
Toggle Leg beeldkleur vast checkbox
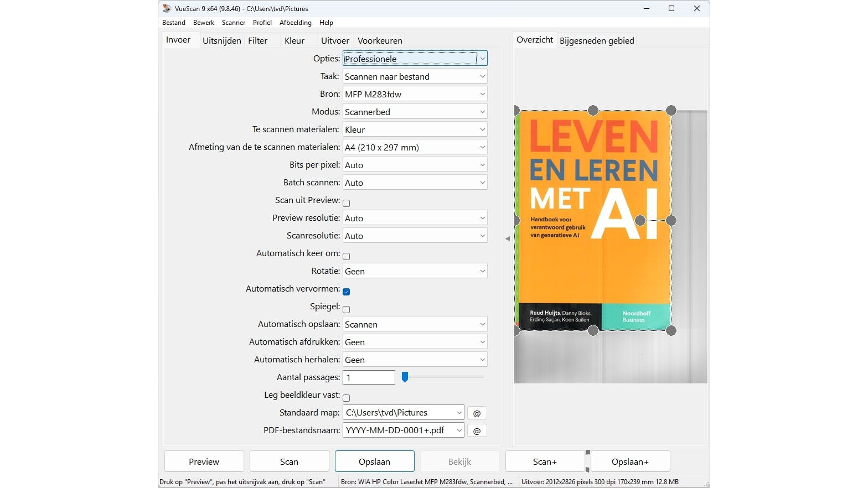pos(347,398)
